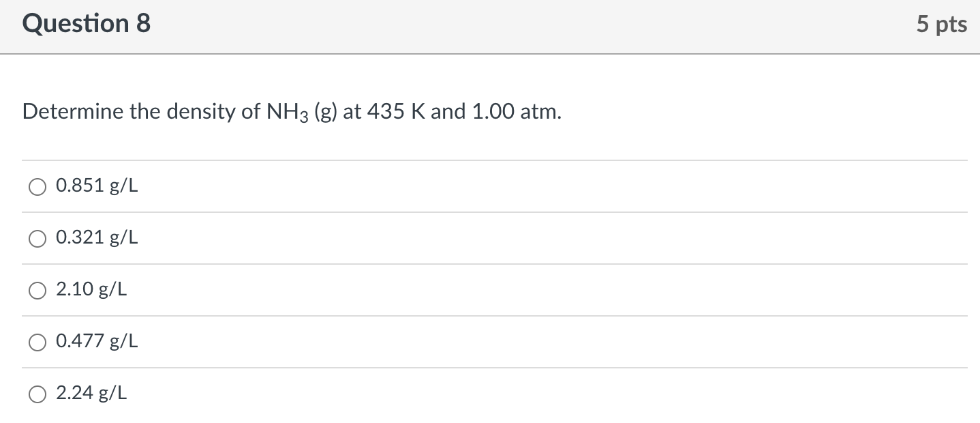Click the "2.24 g/L" answer label text

pos(91,394)
